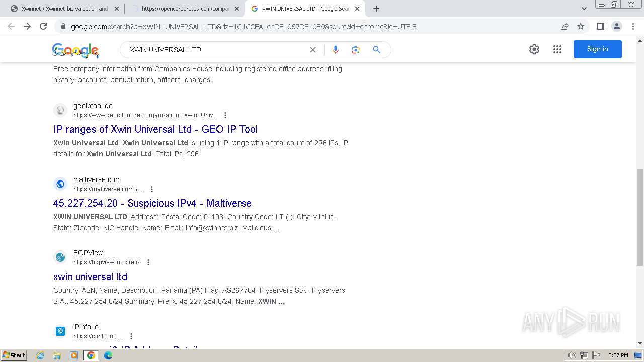Image resolution: width=644 pixels, height=362 pixels.
Task: Open Chrome from the taskbar
Action: coord(91,355)
